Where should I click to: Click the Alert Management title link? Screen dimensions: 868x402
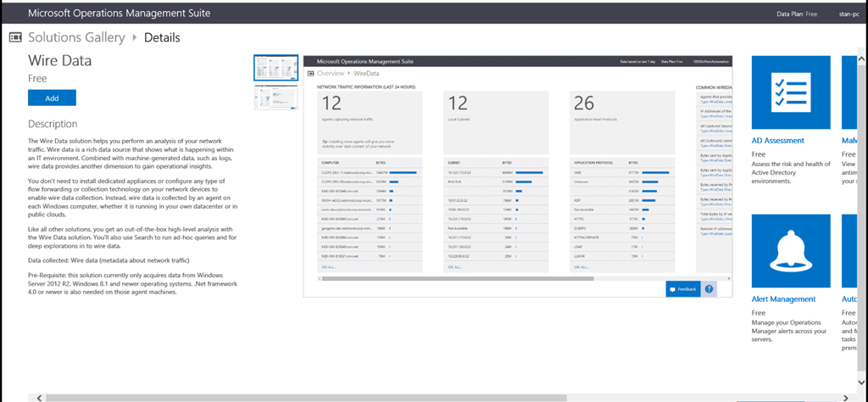click(783, 299)
